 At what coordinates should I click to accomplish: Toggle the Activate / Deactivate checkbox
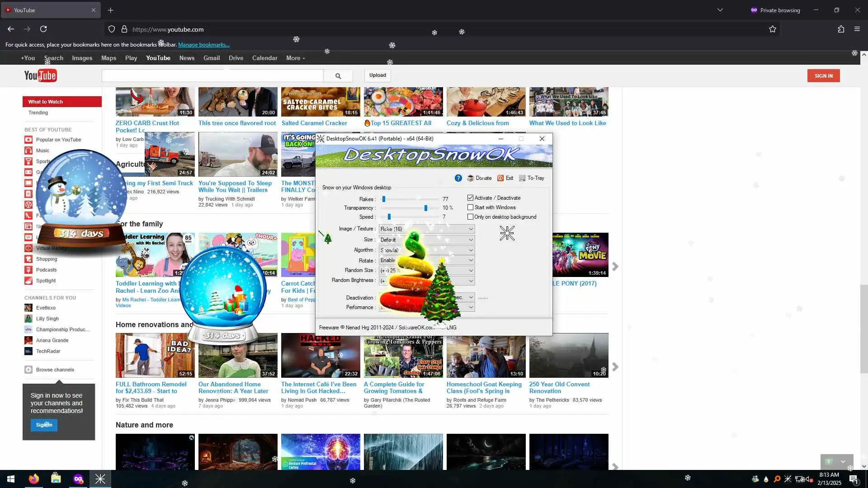point(470,198)
